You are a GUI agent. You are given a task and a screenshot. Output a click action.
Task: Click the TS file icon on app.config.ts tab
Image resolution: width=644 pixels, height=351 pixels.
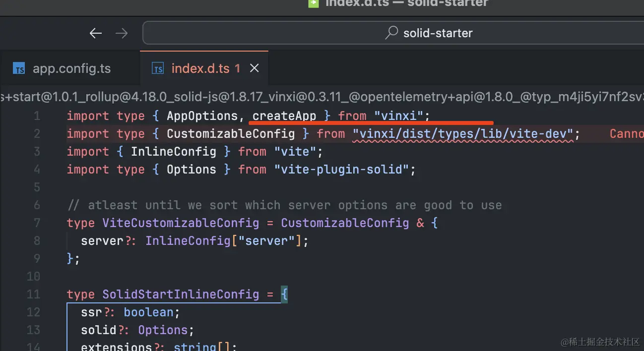click(19, 69)
